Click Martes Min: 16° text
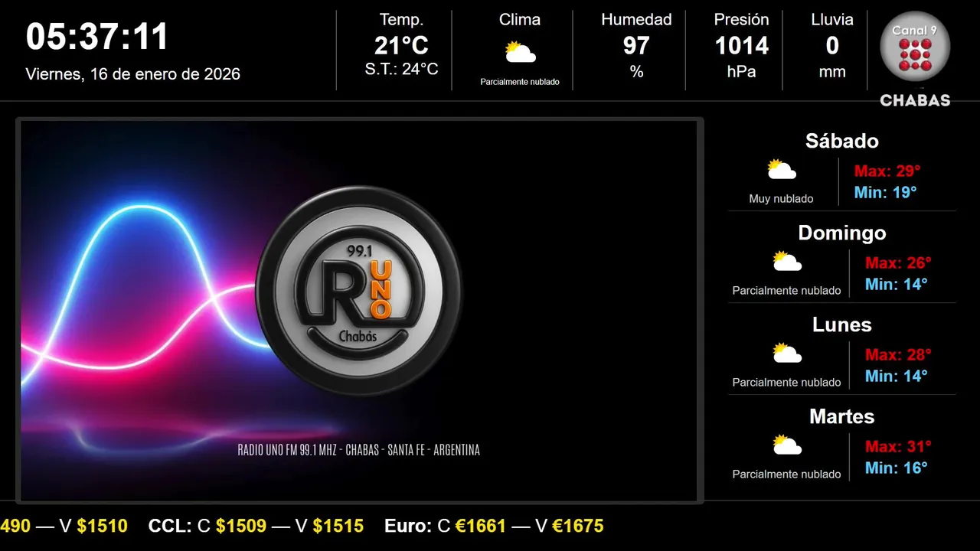Screen dimensions: 980x551 pyautogui.click(x=896, y=468)
